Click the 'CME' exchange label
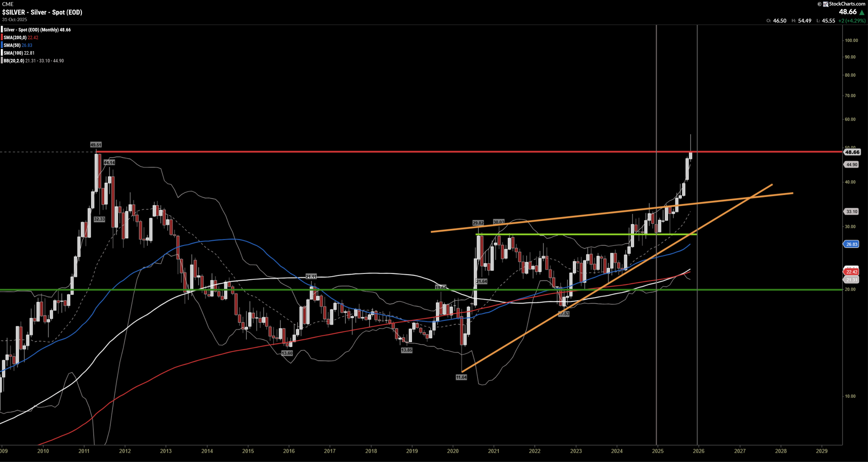The width and height of the screenshot is (868, 462). coord(8,4)
